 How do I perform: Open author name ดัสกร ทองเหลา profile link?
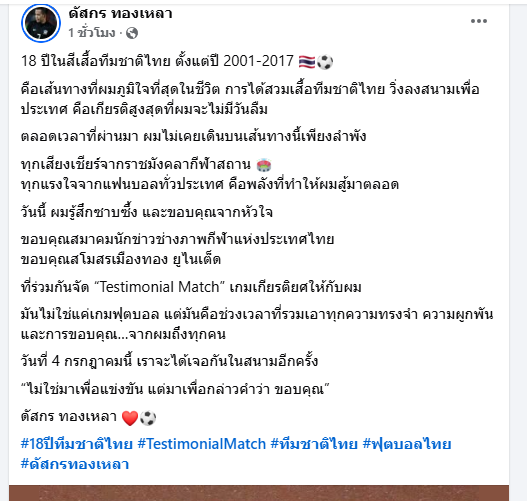click(x=120, y=14)
